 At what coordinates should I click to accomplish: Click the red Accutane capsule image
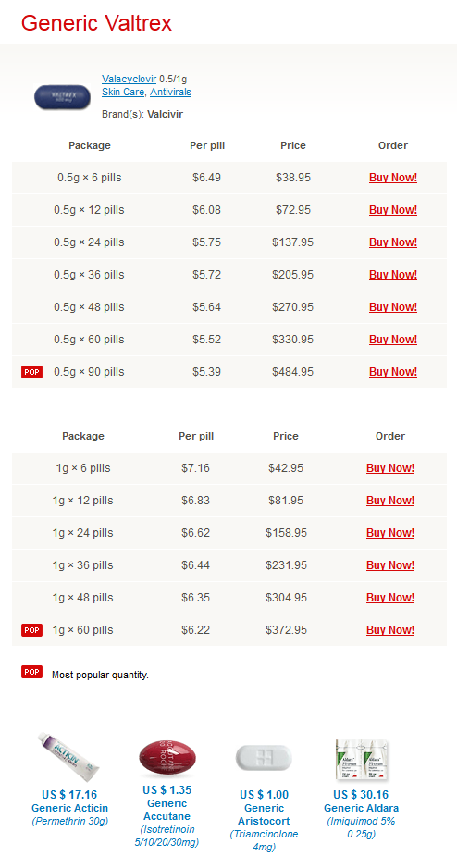coord(167,758)
